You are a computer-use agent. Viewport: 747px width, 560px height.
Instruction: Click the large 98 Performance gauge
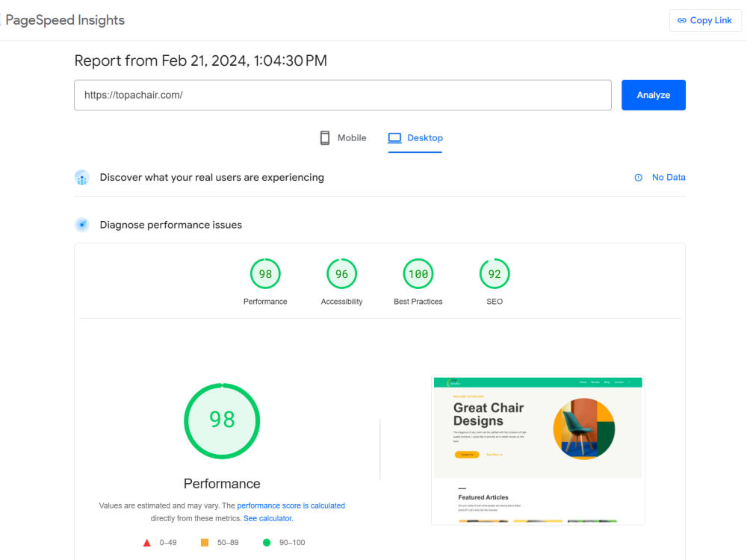(222, 421)
